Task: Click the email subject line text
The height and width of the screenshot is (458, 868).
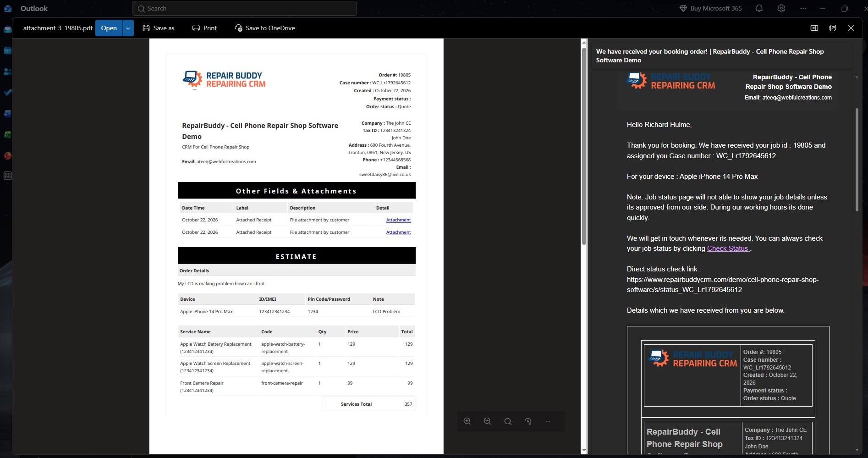Action: coord(710,56)
